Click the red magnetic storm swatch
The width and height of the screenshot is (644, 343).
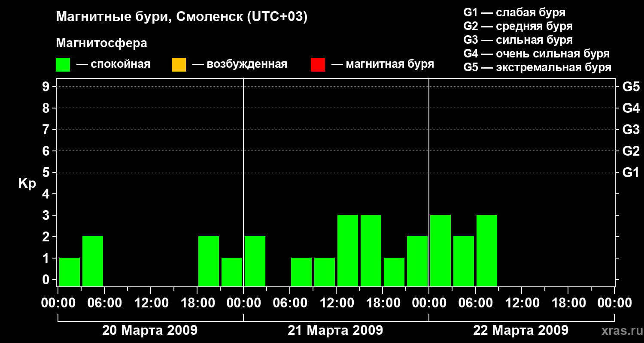tap(318, 65)
